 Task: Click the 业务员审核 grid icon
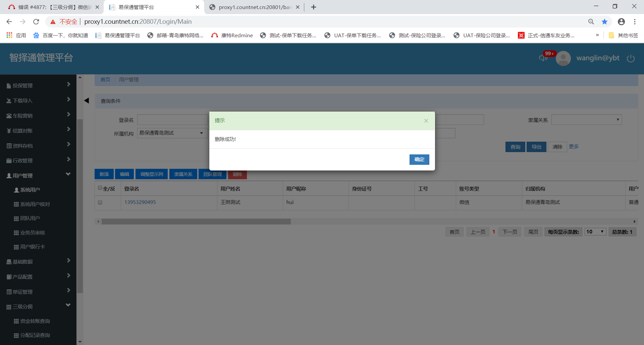(16, 233)
